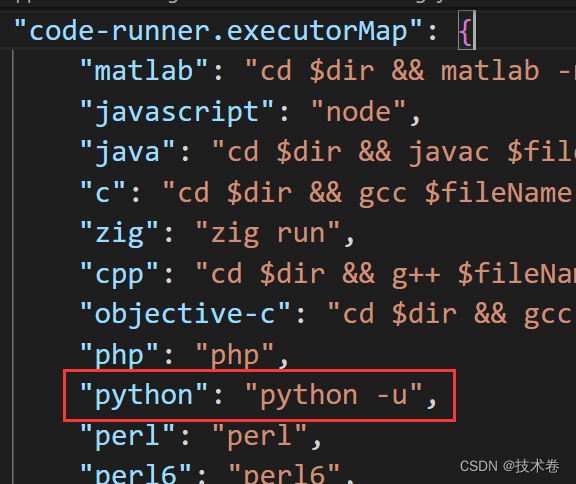Viewport: 576px width, 484px height.
Task: Select the "java" key
Action: point(127,152)
